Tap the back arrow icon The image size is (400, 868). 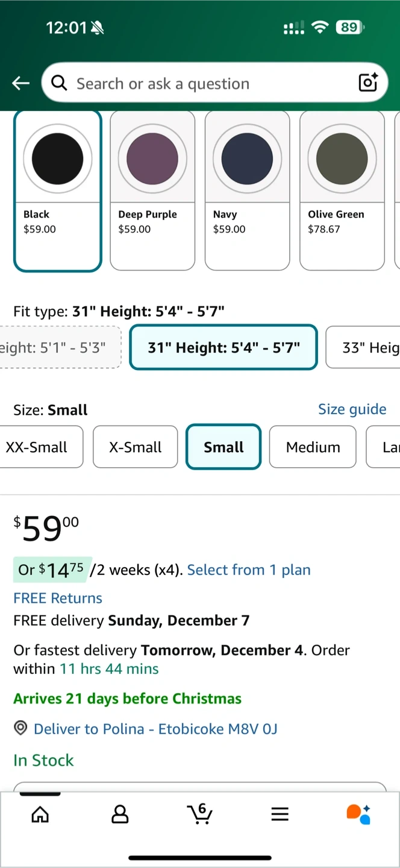point(21,83)
